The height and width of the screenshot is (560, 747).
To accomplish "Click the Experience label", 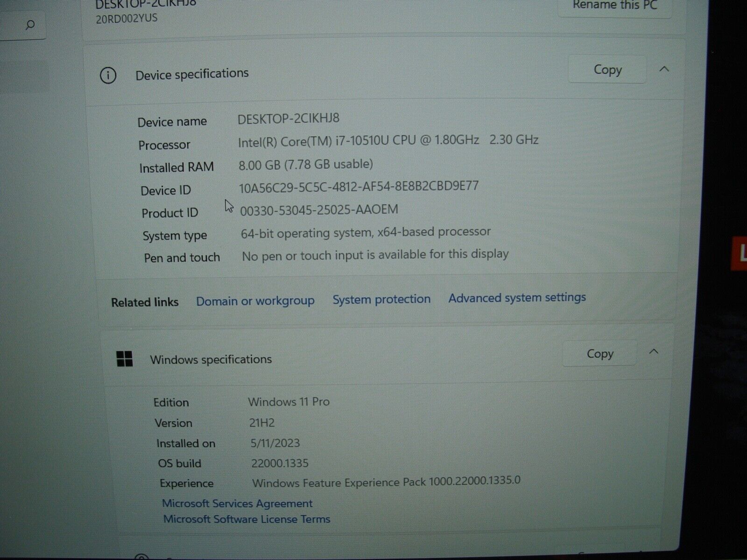I will click(x=187, y=483).
